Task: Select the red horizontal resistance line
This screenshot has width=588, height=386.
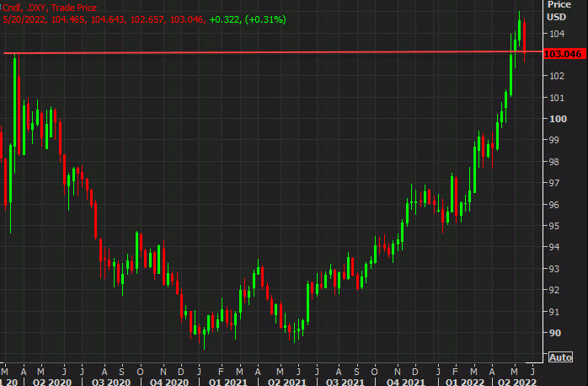Action: click(x=253, y=52)
